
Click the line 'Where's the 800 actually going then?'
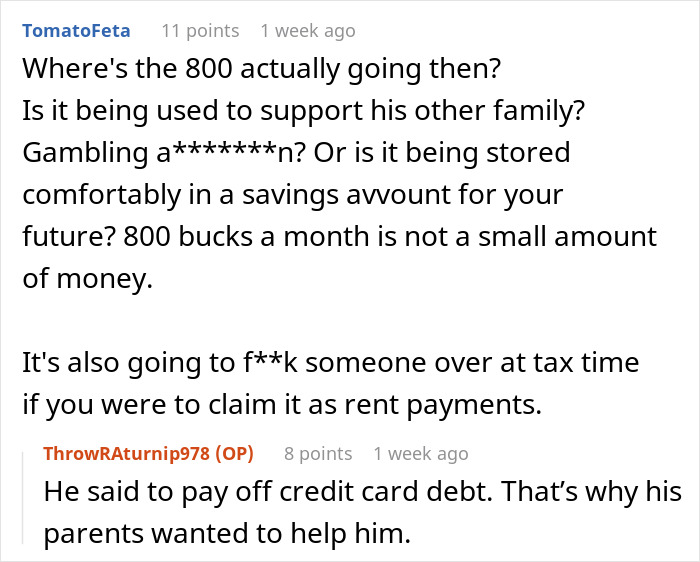point(262,68)
